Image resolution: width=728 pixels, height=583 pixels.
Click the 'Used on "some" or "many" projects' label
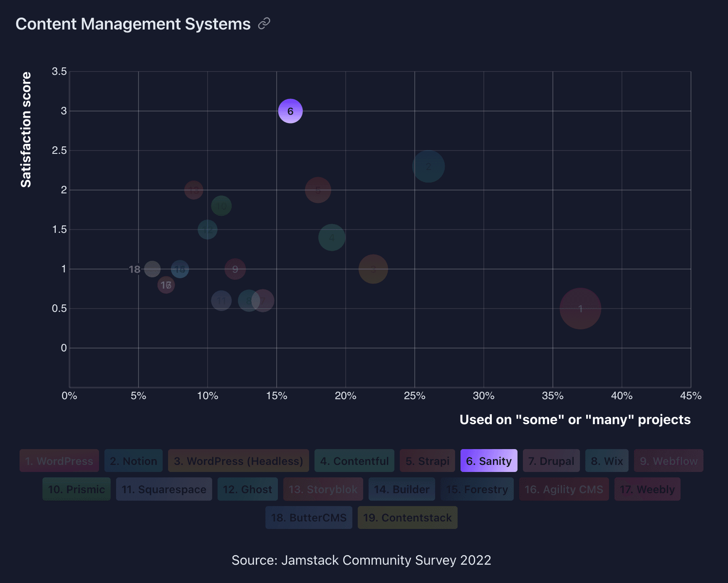(575, 420)
